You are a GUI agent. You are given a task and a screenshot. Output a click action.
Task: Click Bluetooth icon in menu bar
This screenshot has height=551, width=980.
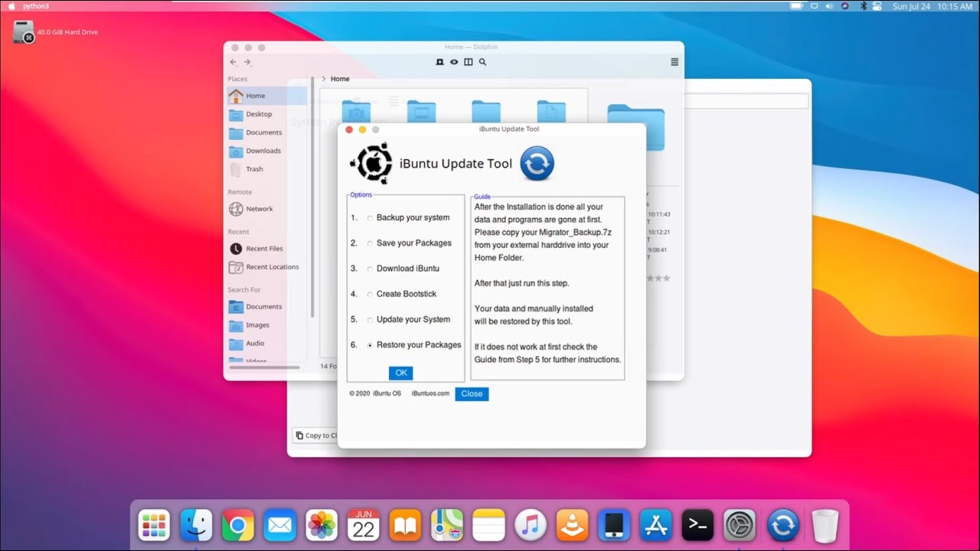click(x=864, y=6)
